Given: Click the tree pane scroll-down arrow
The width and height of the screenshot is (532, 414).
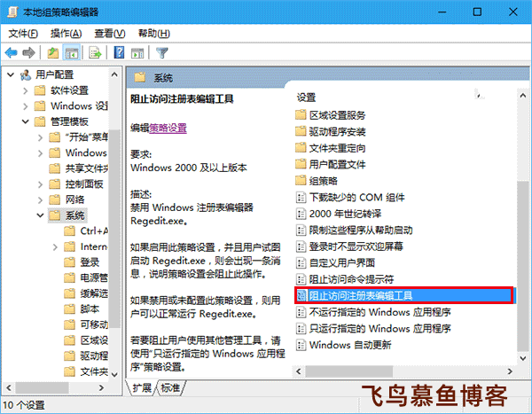Looking at the screenshot, I should coord(114,375).
